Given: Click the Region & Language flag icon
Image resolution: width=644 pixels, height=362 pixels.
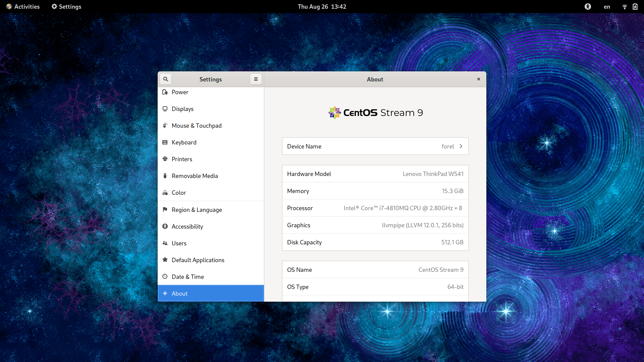Looking at the screenshot, I should click(x=165, y=210).
